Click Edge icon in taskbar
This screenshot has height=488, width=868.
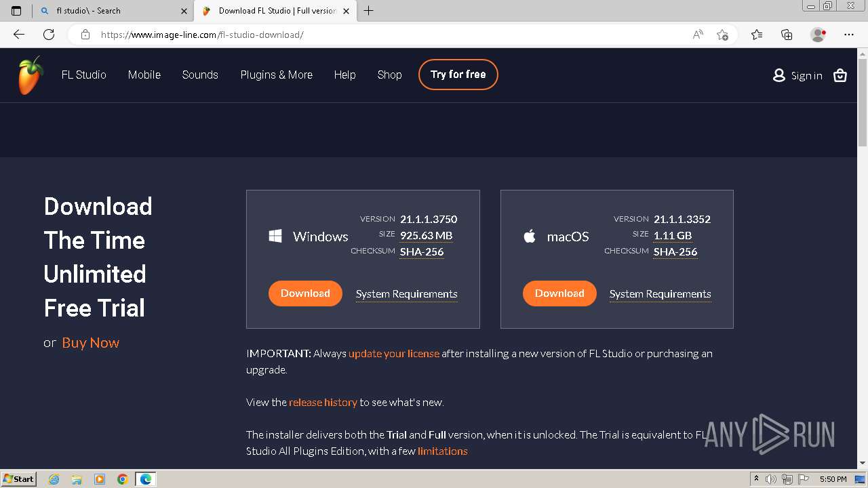pos(146,479)
